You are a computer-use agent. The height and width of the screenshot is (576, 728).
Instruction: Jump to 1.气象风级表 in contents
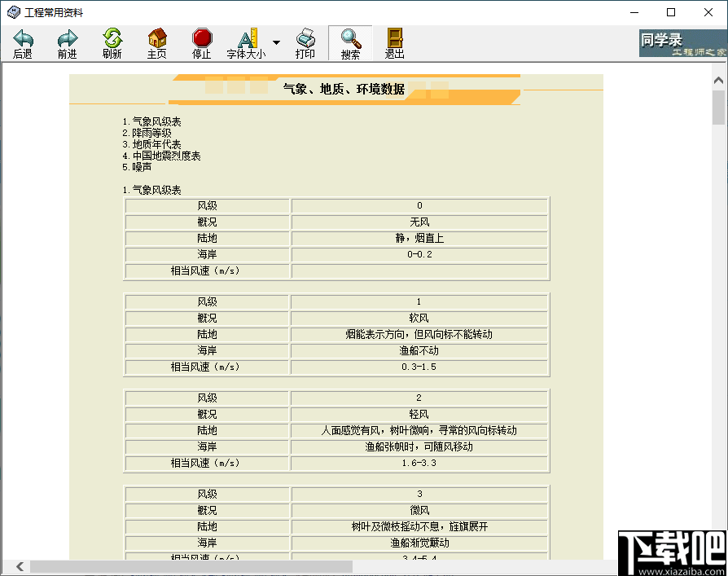[151, 121]
